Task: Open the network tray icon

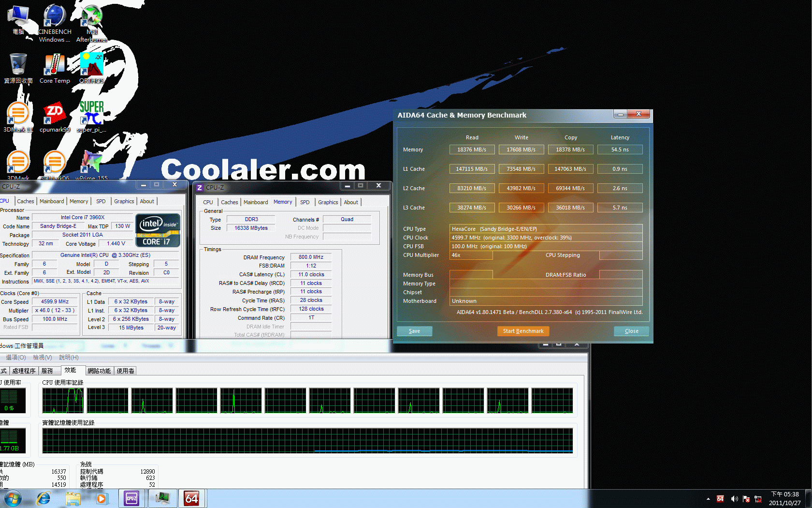Action: (x=758, y=499)
